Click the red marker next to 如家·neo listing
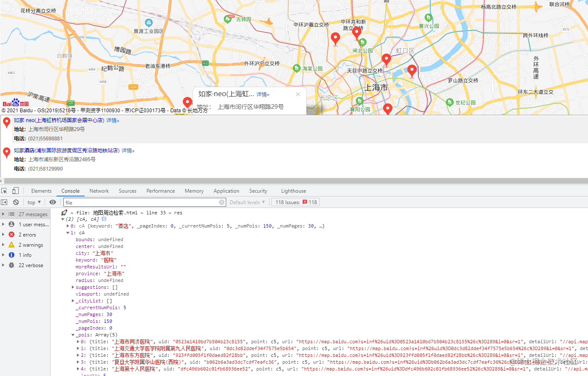 click(7, 122)
